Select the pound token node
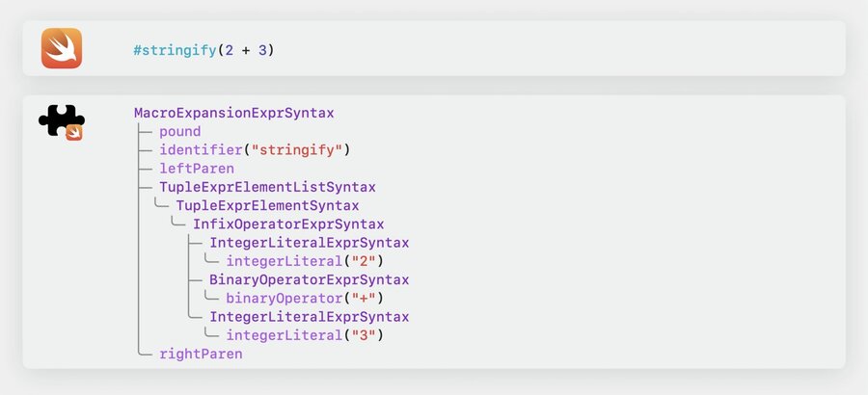868x395 pixels. pos(180,132)
